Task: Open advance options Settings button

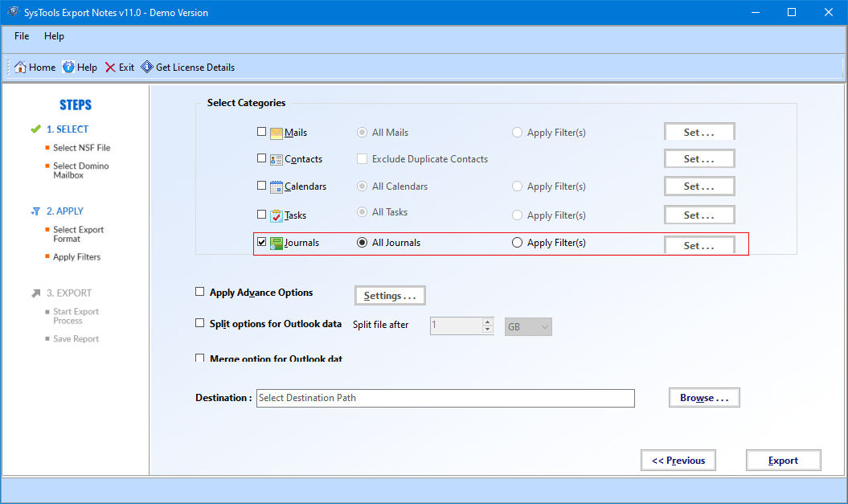Action: (x=390, y=296)
